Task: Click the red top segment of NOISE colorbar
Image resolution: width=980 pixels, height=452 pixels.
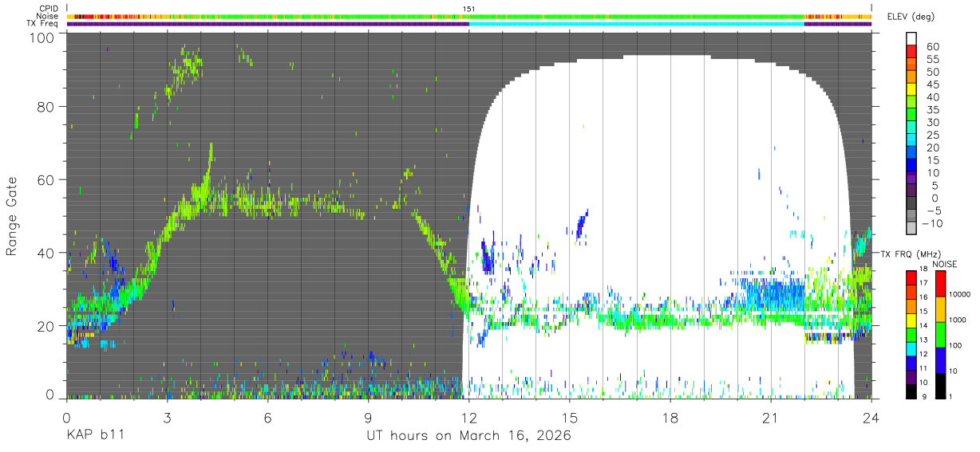Action: (939, 283)
